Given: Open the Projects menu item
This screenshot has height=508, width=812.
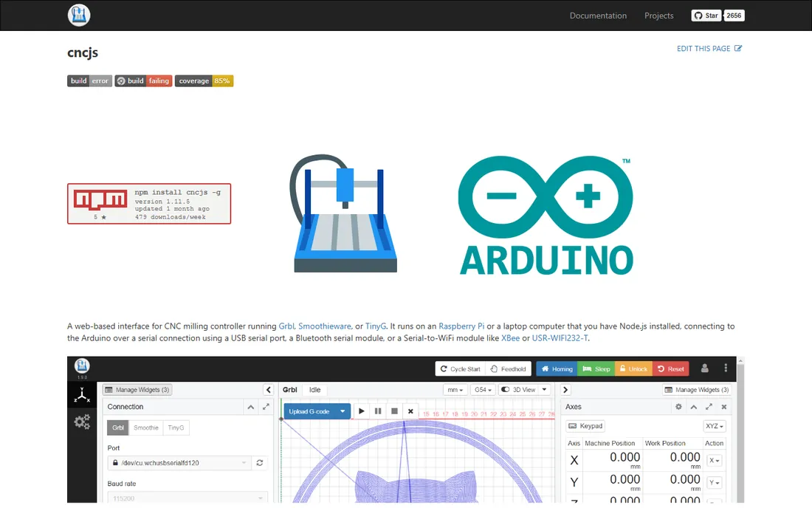Looking at the screenshot, I should tap(658, 16).
